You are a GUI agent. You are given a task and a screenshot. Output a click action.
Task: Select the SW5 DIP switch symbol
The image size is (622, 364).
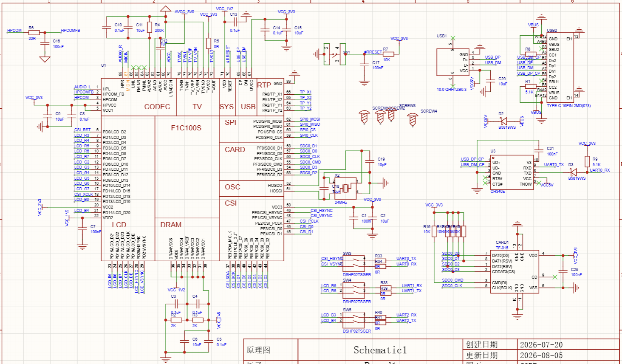(x=353, y=321)
